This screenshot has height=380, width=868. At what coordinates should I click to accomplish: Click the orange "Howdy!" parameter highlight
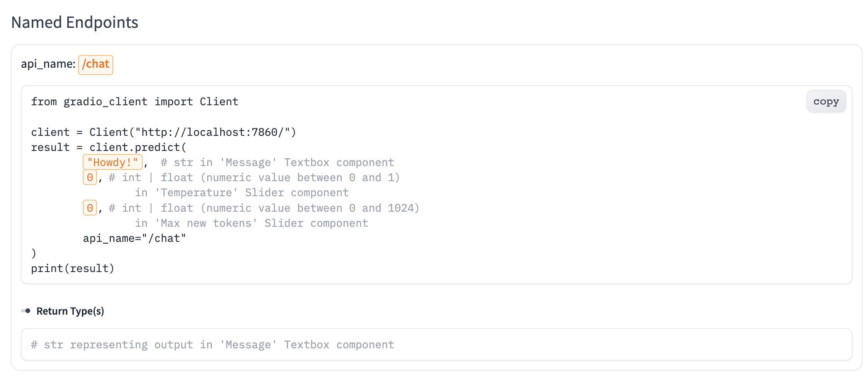pyautogui.click(x=112, y=162)
